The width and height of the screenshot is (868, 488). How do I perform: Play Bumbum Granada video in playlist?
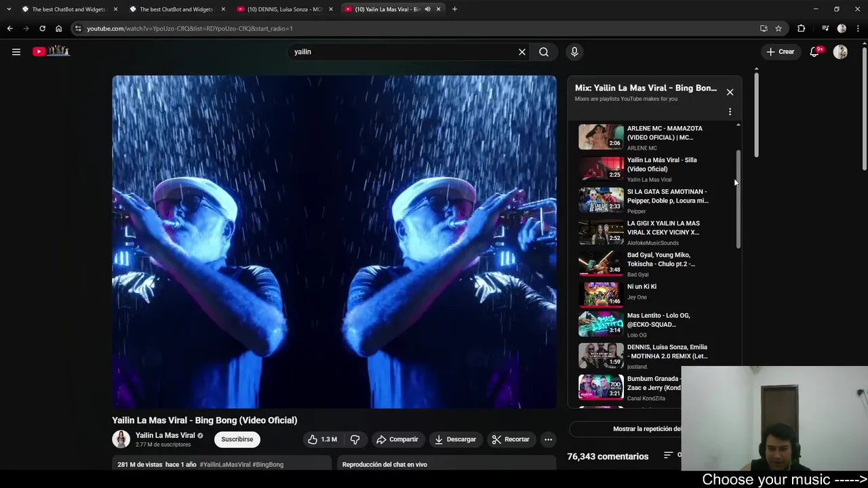pyautogui.click(x=628, y=388)
